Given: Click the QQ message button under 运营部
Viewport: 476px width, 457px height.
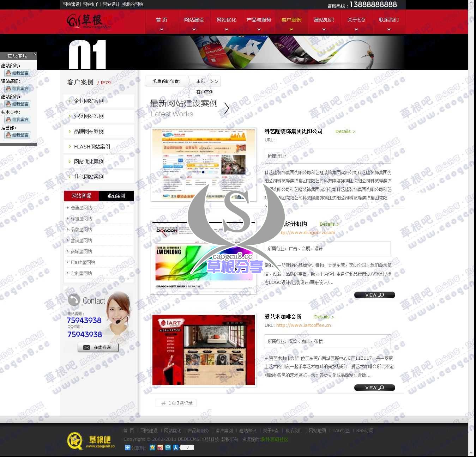Looking at the screenshot, I should 17,135.
